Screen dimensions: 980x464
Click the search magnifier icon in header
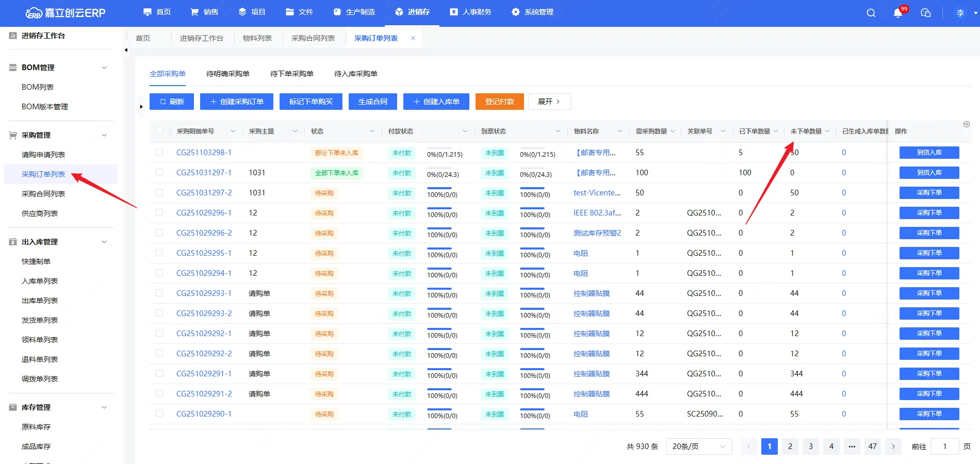click(871, 13)
